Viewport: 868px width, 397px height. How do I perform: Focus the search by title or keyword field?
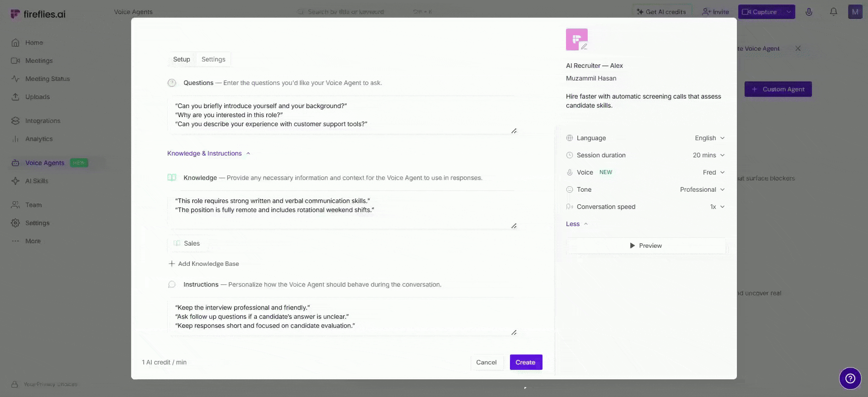coord(364,12)
